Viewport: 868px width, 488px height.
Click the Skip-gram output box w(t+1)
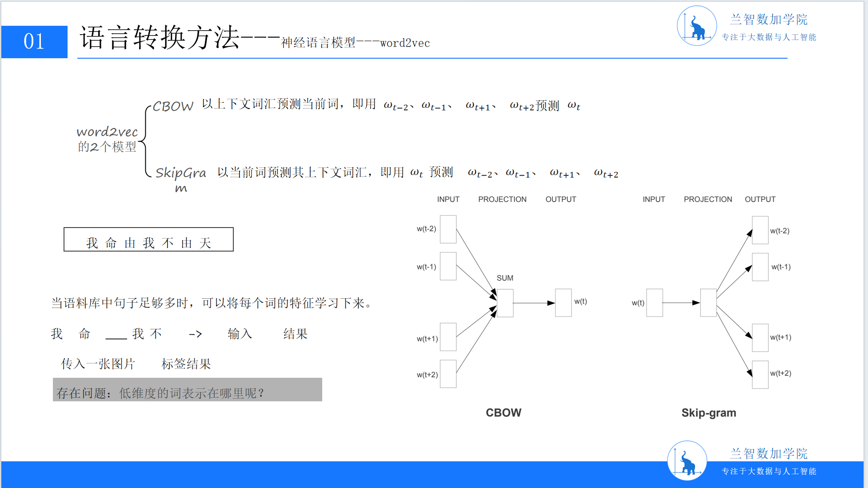click(x=760, y=338)
